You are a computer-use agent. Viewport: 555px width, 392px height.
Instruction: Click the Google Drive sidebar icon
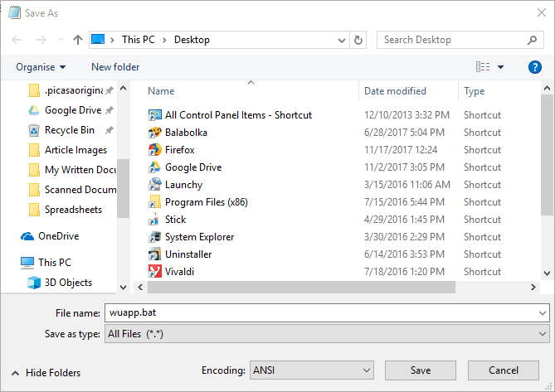pos(34,110)
